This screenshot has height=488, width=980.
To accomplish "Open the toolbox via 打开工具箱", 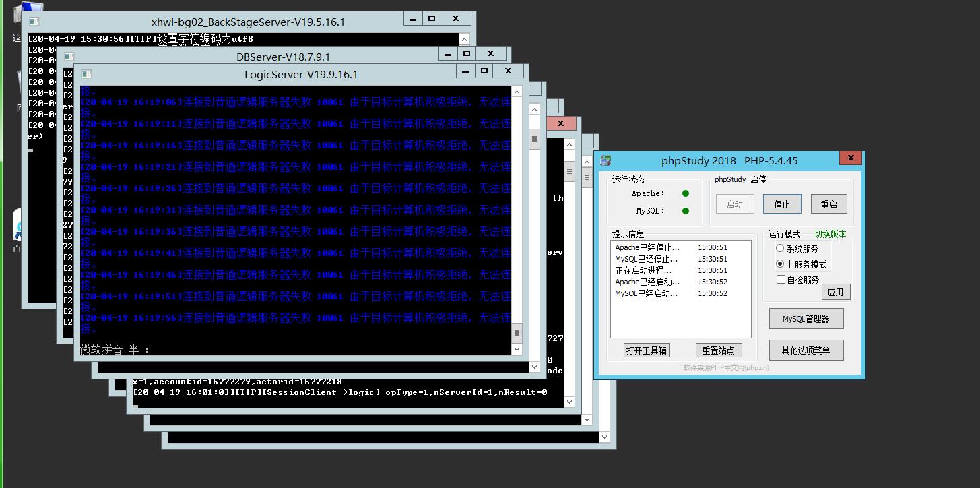I will pyautogui.click(x=647, y=350).
